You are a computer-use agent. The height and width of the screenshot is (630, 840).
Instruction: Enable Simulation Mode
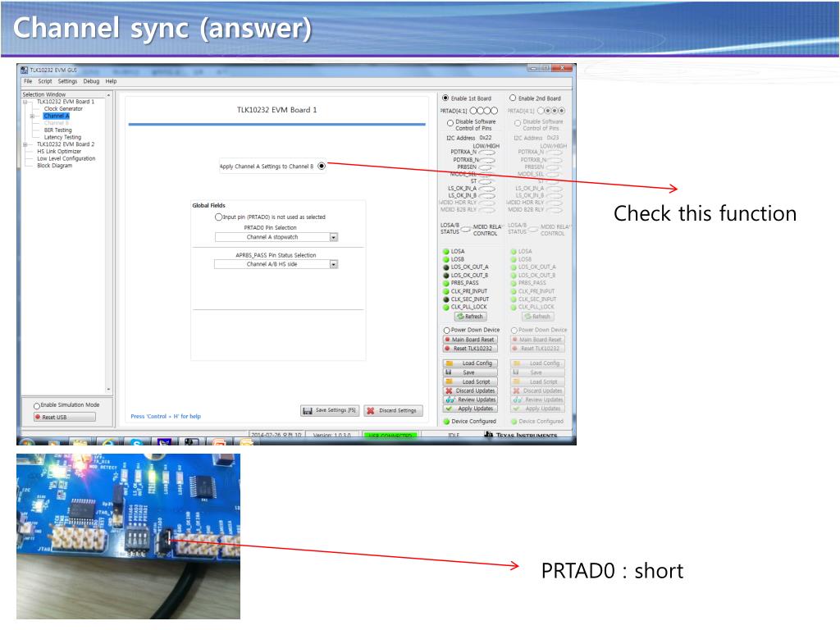coord(37,405)
